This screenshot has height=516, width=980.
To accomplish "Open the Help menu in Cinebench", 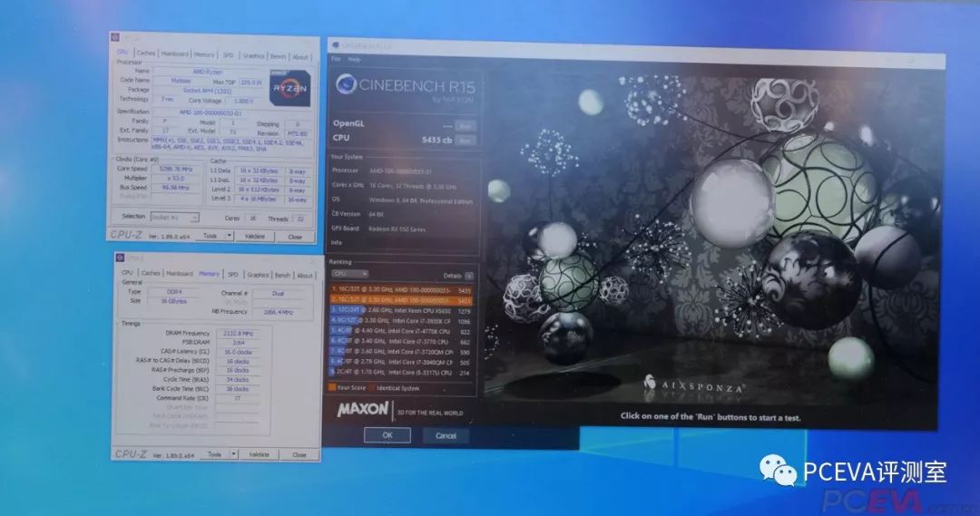I will pyautogui.click(x=355, y=59).
